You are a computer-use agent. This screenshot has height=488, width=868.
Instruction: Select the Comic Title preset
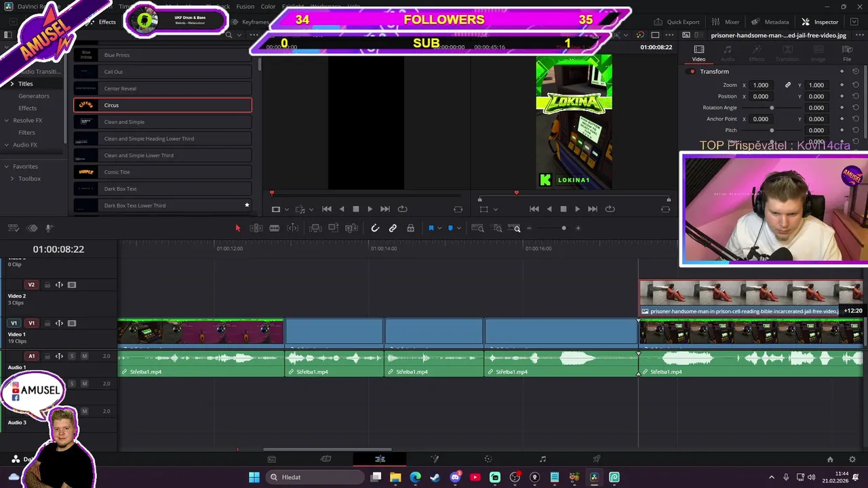(x=163, y=172)
